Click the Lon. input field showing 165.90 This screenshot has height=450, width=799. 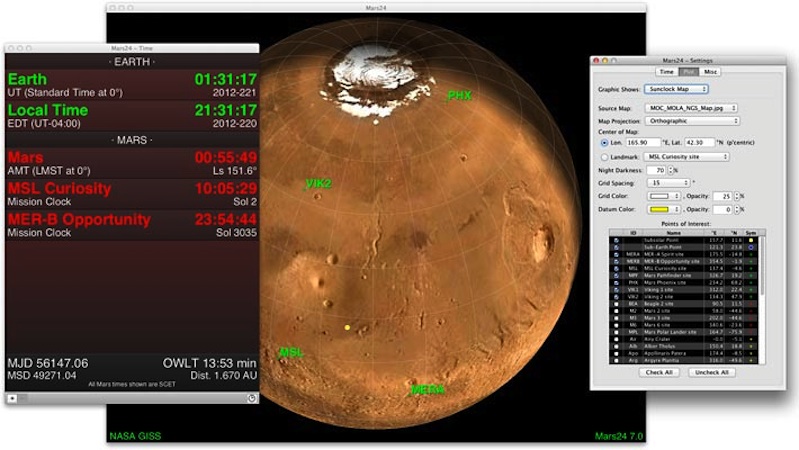pos(643,143)
